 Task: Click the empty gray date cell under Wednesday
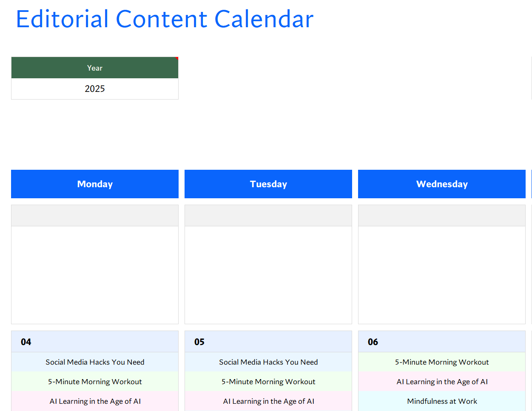[x=442, y=216]
